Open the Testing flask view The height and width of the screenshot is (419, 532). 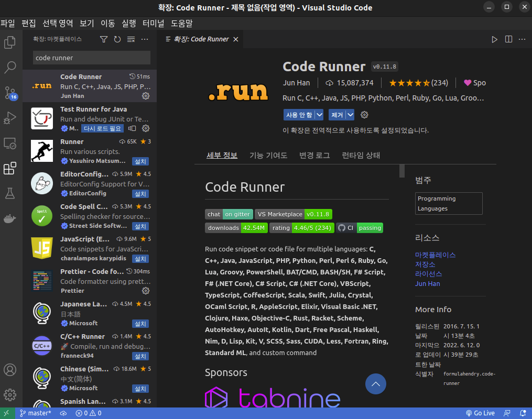[x=10, y=193]
